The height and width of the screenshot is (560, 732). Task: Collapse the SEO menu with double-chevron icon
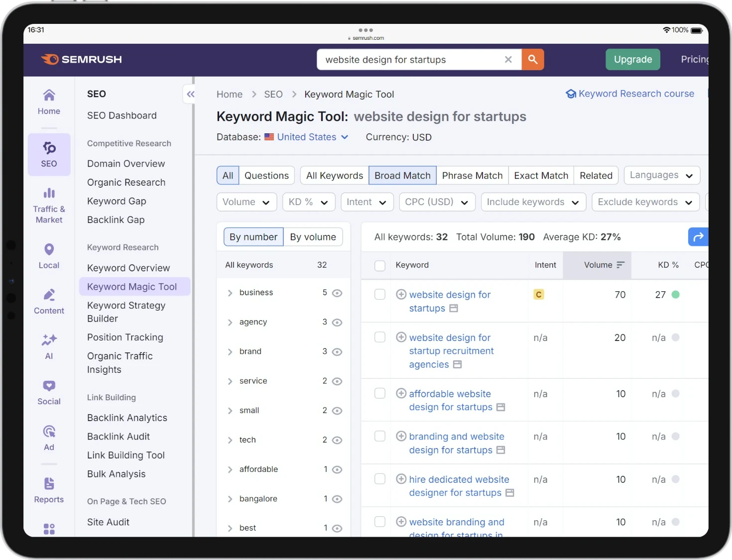(190, 94)
